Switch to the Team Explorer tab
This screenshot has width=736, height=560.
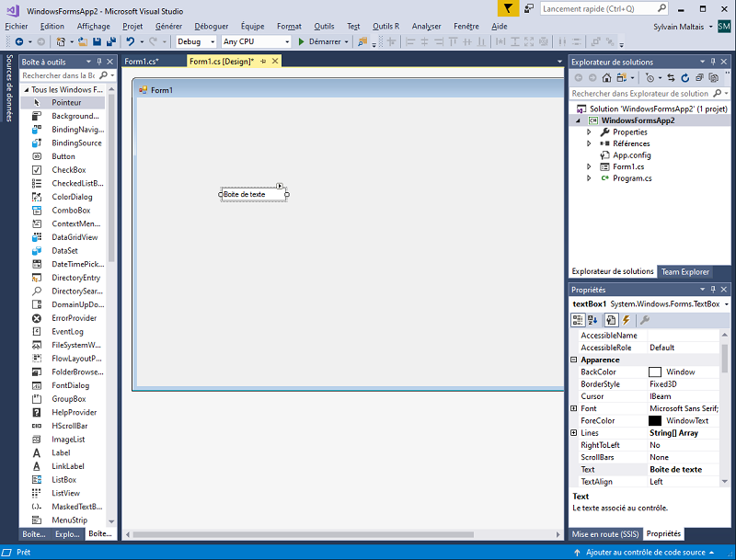pyautogui.click(x=685, y=271)
